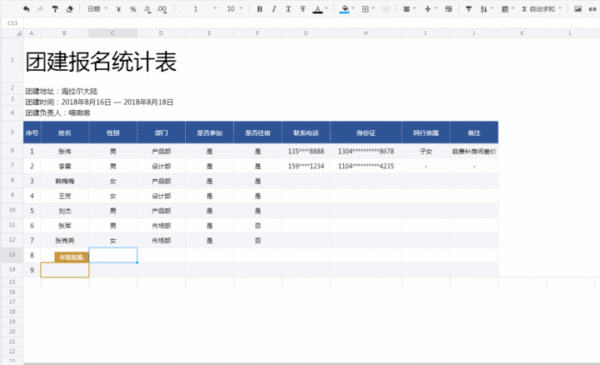The width and height of the screenshot is (600, 365).
Task: Click the clear formatting eraser icon
Action: (69, 9)
